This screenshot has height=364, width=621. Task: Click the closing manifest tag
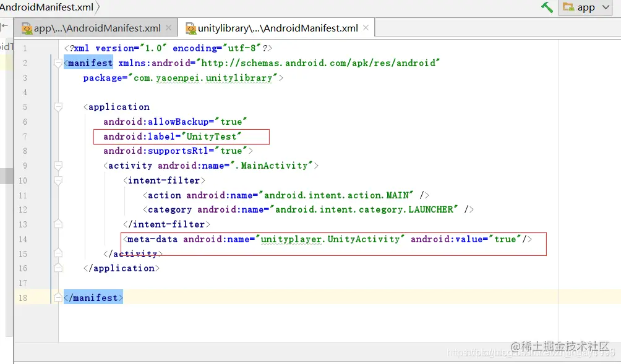click(x=93, y=297)
